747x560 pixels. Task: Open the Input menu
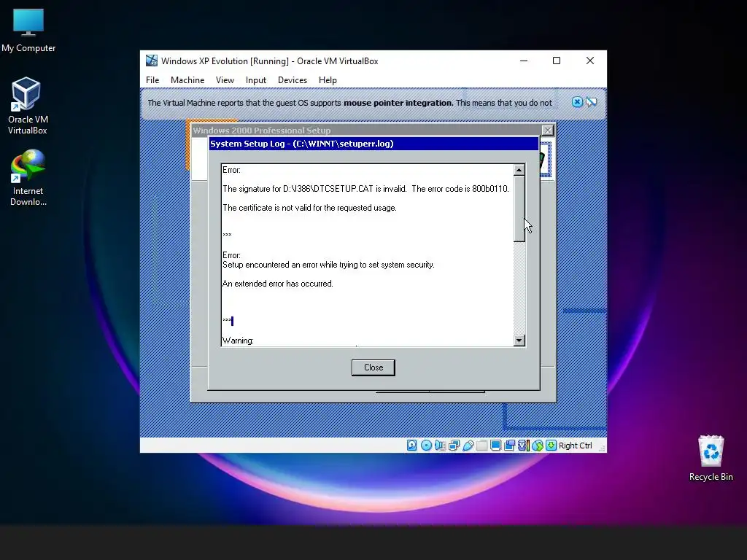256,80
